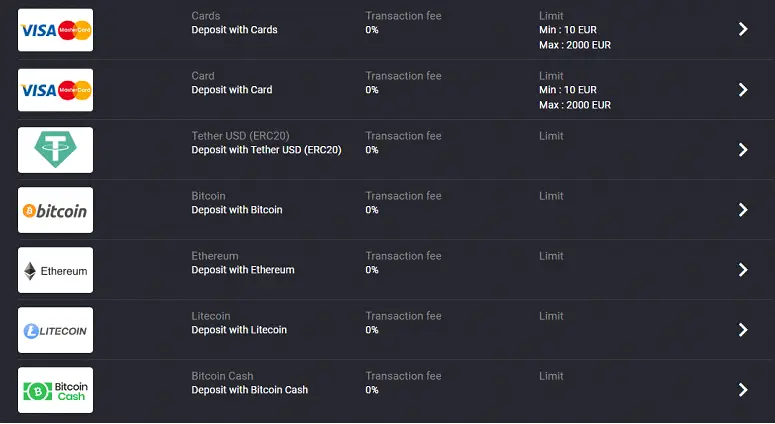Image resolution: width=775 pixels, height=424 pixels.
Task: Choose the Bitcoin logo tile
Action: 55,210
